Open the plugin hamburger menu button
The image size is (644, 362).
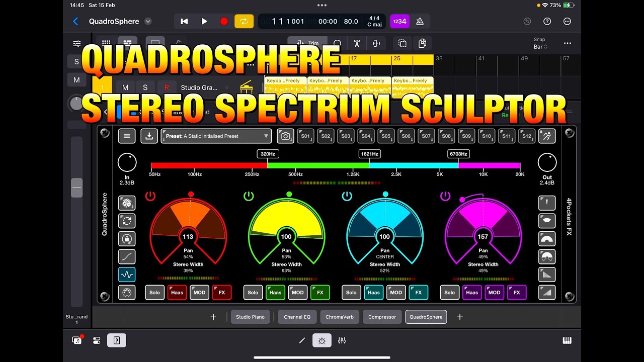tap(127, 136)
